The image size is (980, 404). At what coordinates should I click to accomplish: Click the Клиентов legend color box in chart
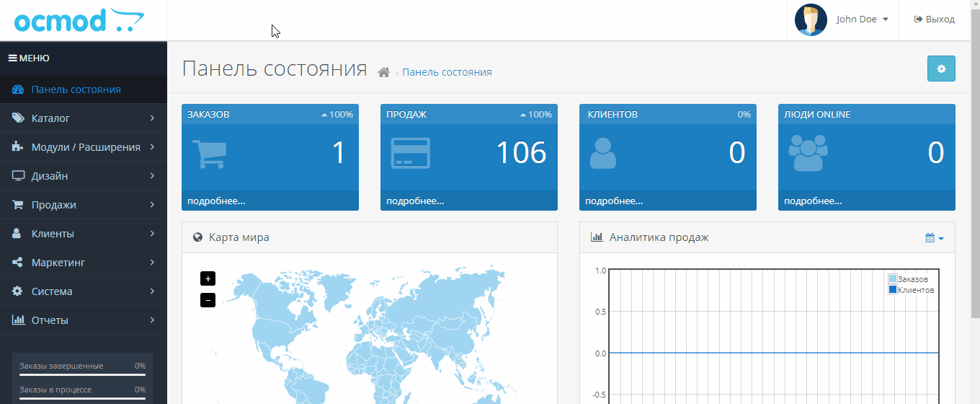pos(893,290)
